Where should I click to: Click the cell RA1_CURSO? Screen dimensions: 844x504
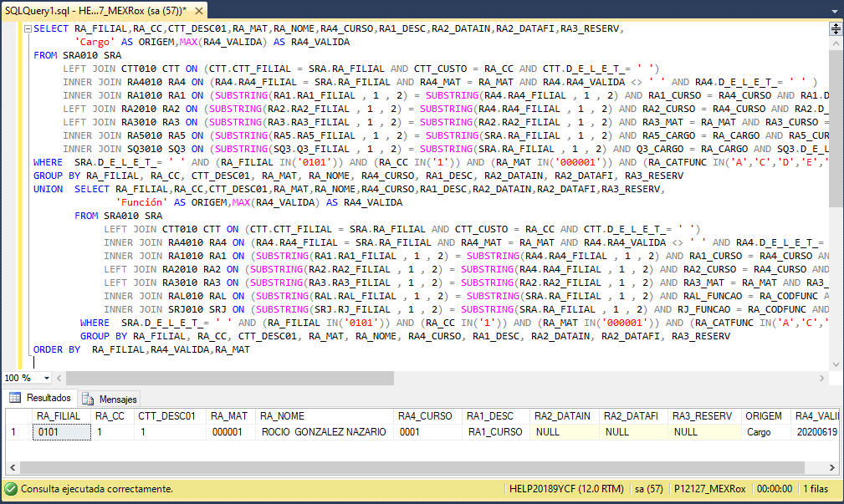[x=496, y=432]
